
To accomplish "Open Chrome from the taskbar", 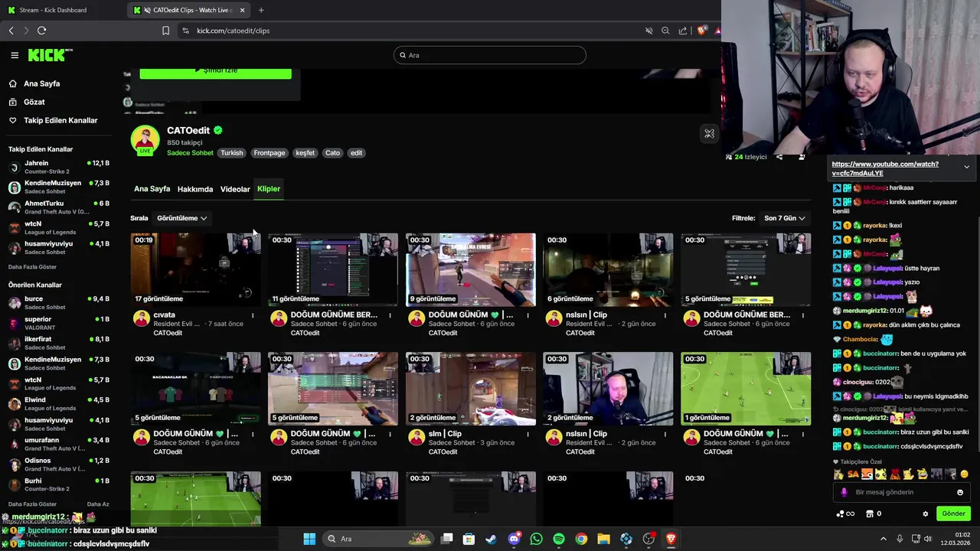I will 581,539.
